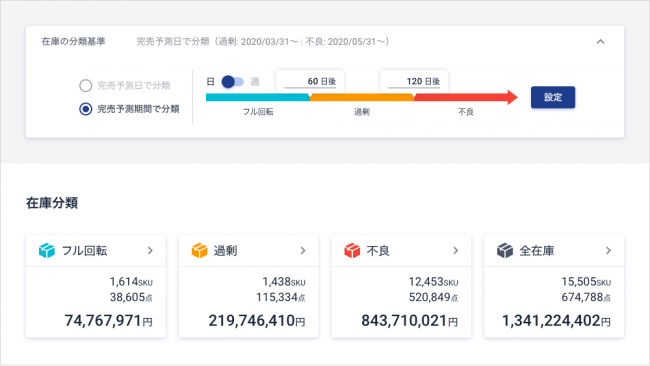
Task: Click the 12,453 SKU value
Action: [434, 282]
